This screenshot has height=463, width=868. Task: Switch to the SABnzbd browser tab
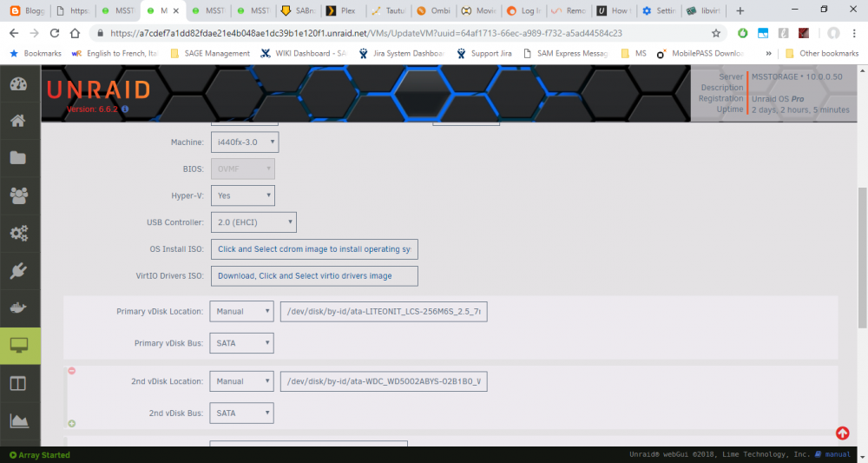tap(299, 10)
